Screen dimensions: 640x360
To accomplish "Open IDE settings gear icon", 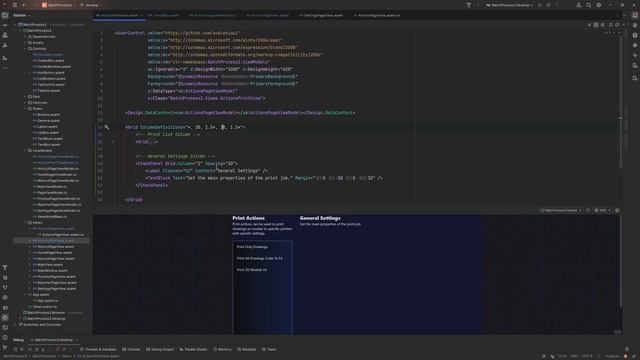I will [599, 5].
